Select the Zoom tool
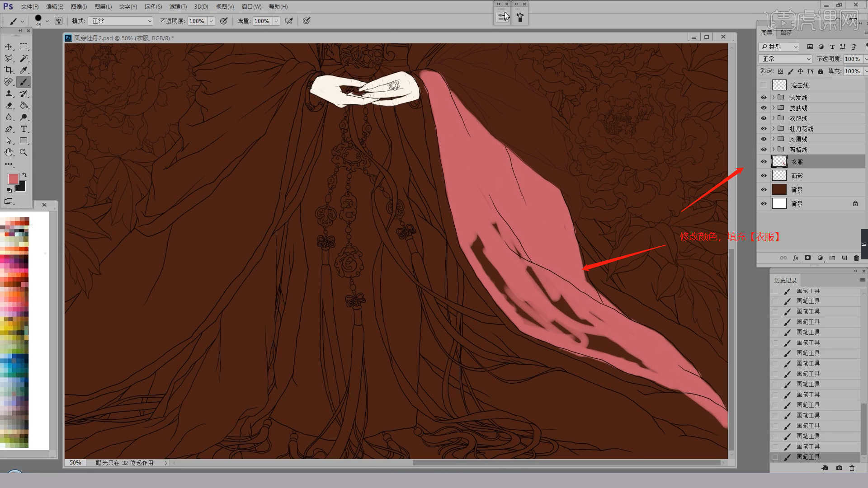868x488 pixels. point(24,152)
